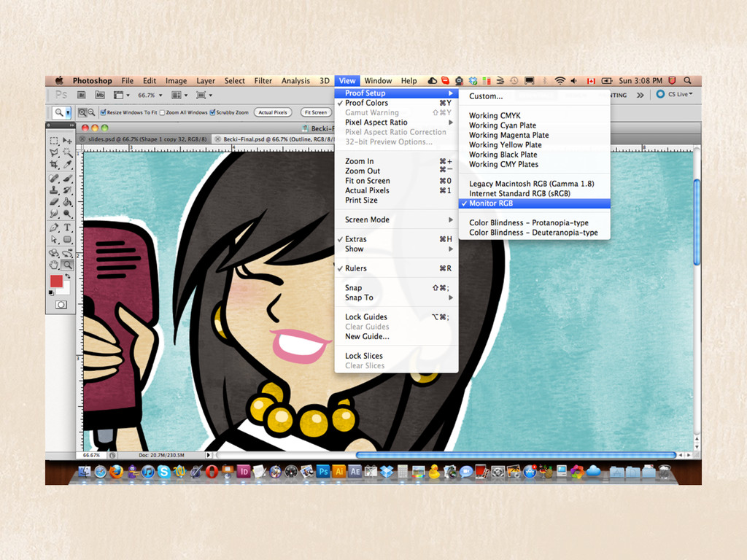Image resolution: width=747 pixels, height=560 pixels.
Task: Click the Actual Pixels button
Action: (x=273, y=112)
